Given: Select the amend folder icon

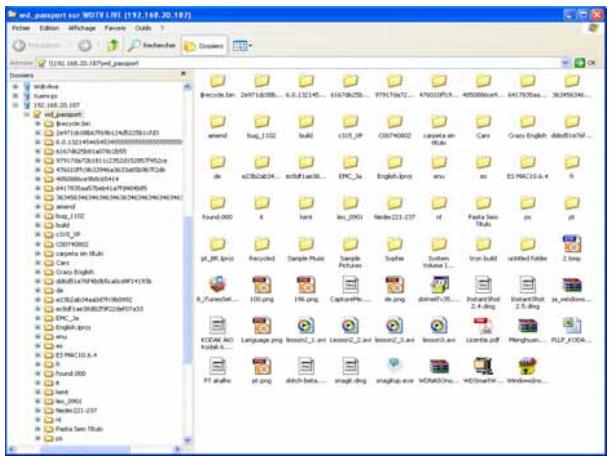Looking at the screenshot, I should (218, 127).
